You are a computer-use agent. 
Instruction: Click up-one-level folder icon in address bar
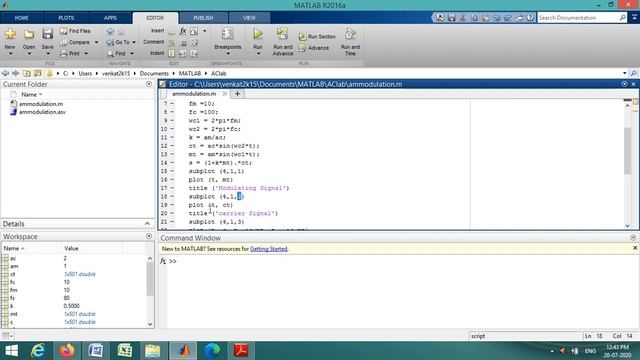click(27, 73)
